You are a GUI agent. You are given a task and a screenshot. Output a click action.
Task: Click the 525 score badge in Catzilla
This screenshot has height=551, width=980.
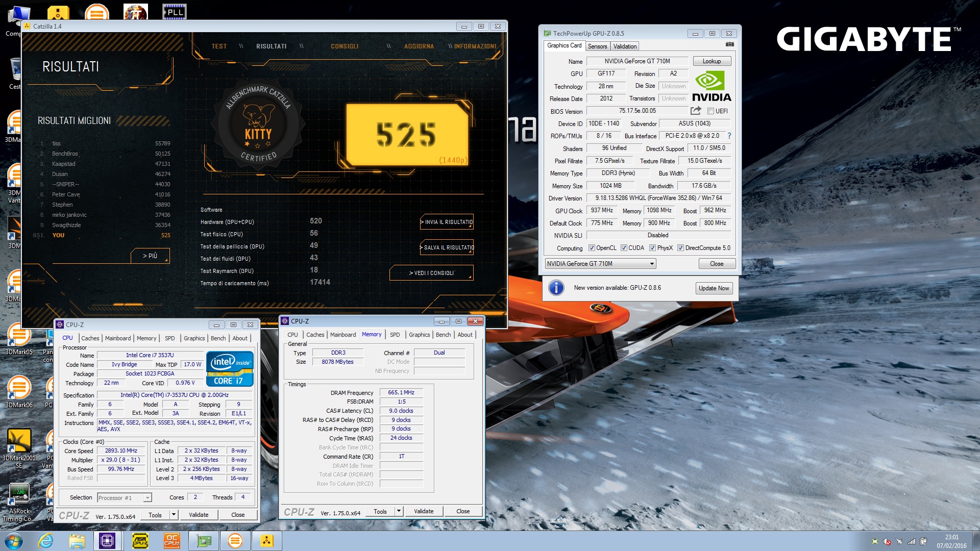[407, 135]
